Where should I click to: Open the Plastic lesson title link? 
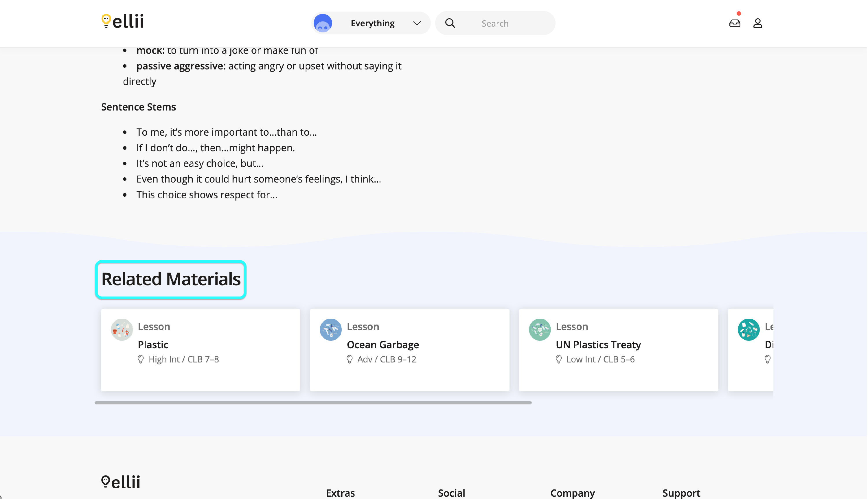[153, 345]
